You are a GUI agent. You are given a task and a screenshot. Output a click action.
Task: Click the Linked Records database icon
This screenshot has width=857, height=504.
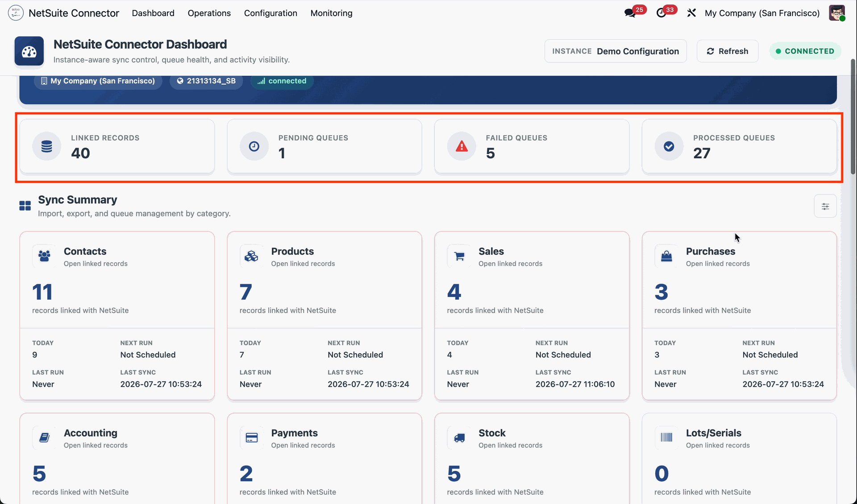coord(46,146)
